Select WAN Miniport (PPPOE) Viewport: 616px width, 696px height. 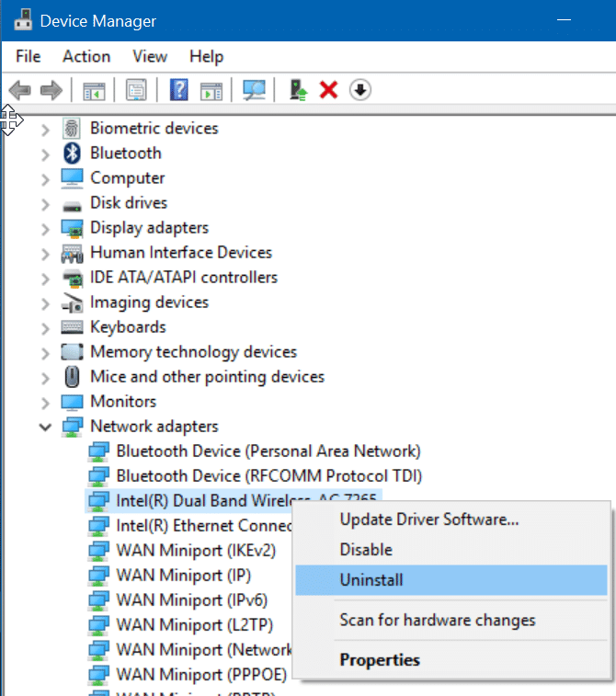pyautogui.click(x=201, y=675)
